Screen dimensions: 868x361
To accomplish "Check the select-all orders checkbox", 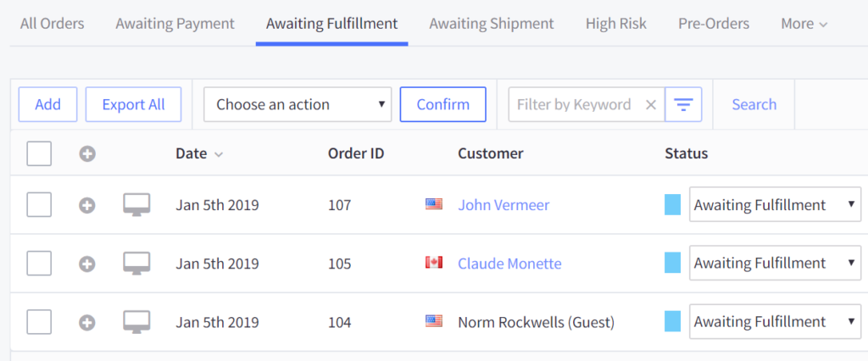I will [39, 153].
